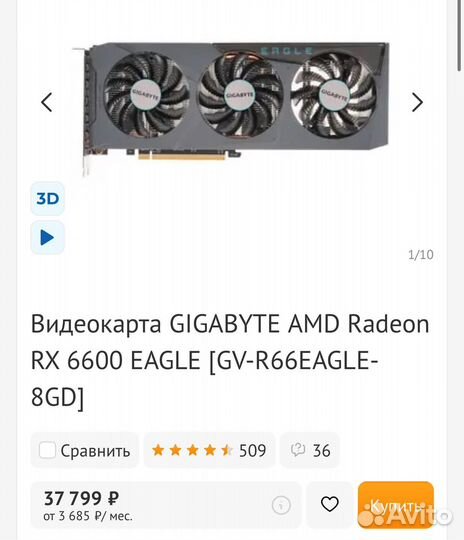Viewport: 464px width, 540px height.
Task: Tick the Сравнить checkbox
Action: click(x=47, y=450)
